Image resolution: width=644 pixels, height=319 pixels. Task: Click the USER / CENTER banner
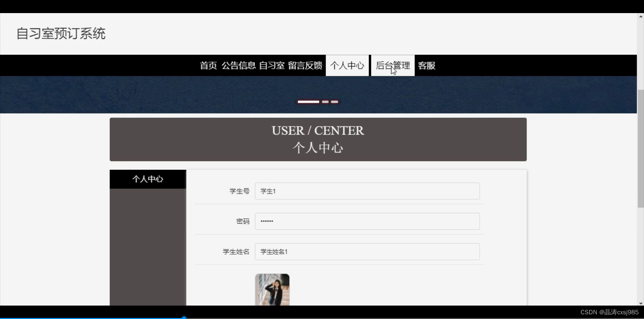point(317,139)
